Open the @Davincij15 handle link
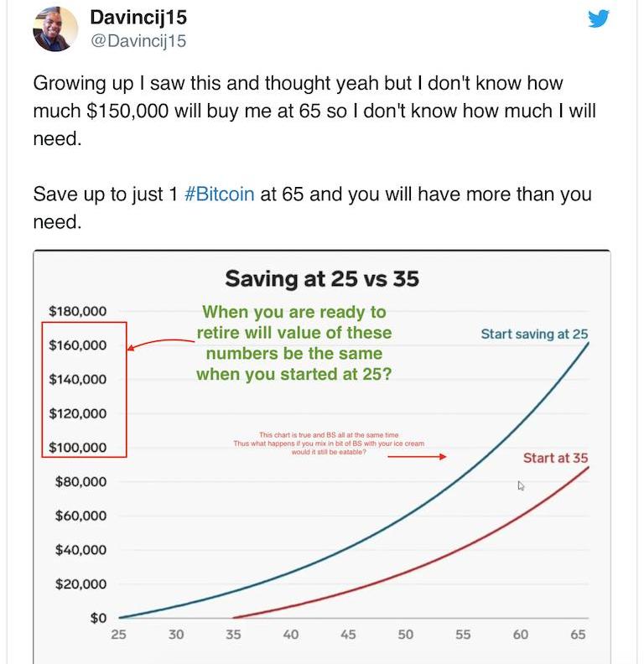 click(x=138, y=41)
